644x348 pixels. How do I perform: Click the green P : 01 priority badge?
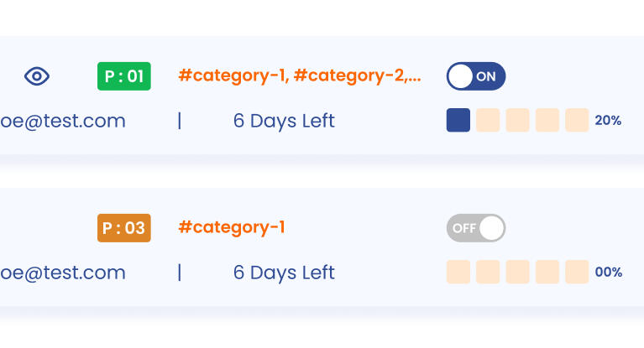123,76
